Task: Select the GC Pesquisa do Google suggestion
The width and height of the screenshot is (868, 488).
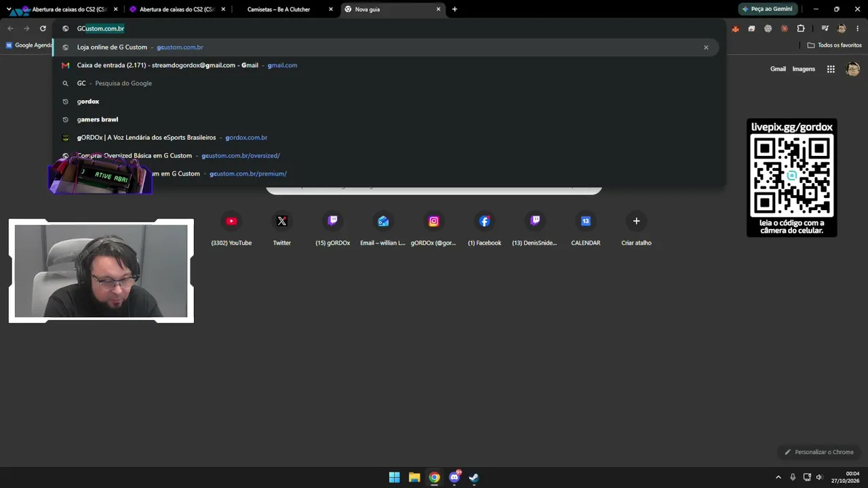Action: (385, 83)
